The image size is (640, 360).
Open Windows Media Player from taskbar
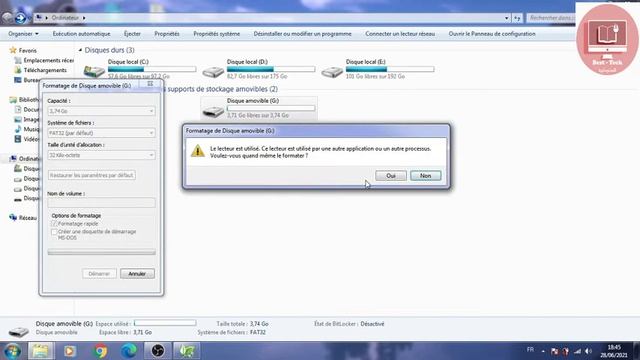click(x=70, y=351)
